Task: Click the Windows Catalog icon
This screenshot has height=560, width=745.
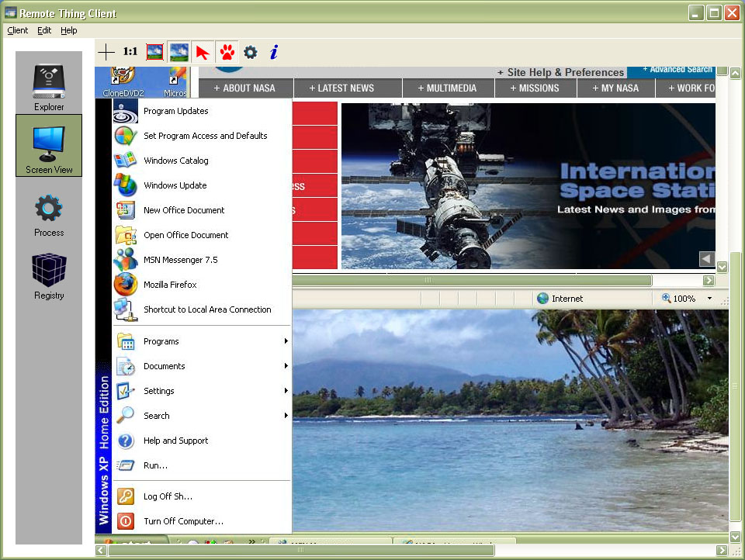Action: pos(126,161)
